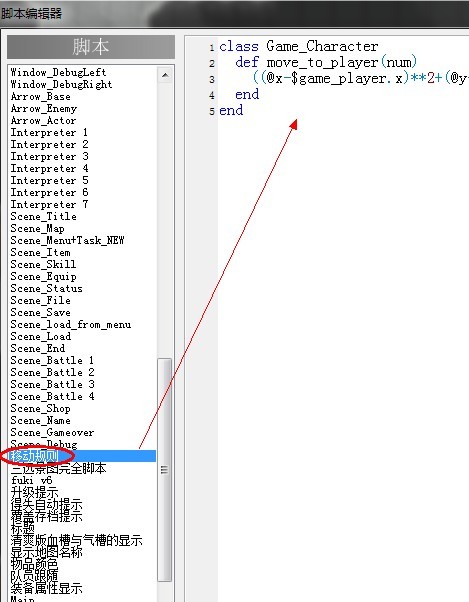Open Interpreter 1 script
469x602 pixels.
49,132
